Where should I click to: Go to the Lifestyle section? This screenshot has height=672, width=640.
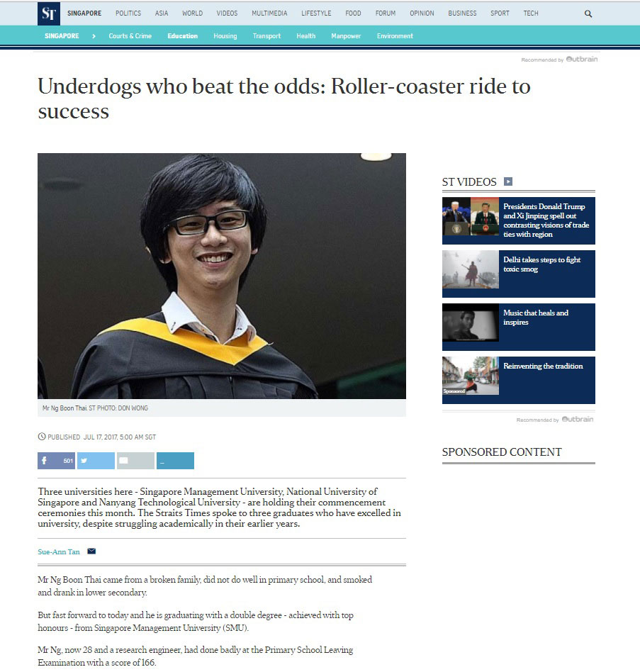[x=316, y=13]
